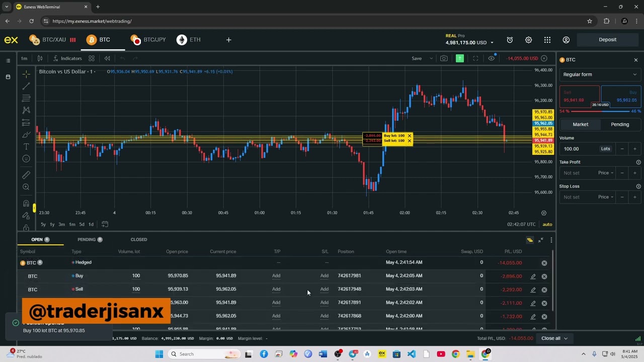Close position 742617948 with x icon
This screenshot has width=644, height=362.
[544, 290]
